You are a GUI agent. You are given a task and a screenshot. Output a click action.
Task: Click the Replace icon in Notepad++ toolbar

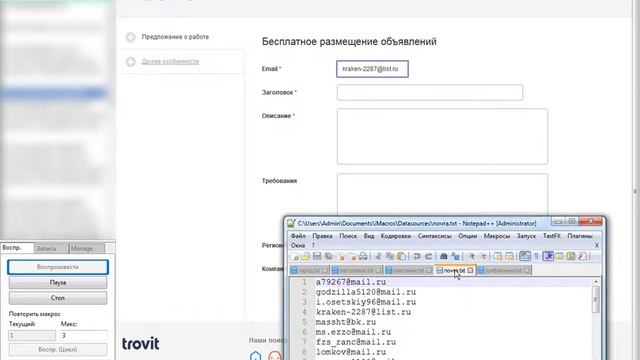tap(456, 256)
